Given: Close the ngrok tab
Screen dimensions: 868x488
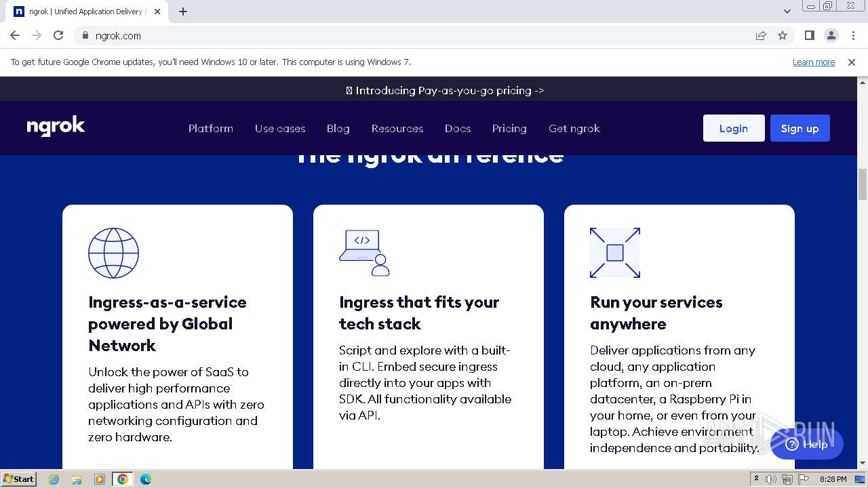Looking at the screenshot, I should click(x=157, y=12).
